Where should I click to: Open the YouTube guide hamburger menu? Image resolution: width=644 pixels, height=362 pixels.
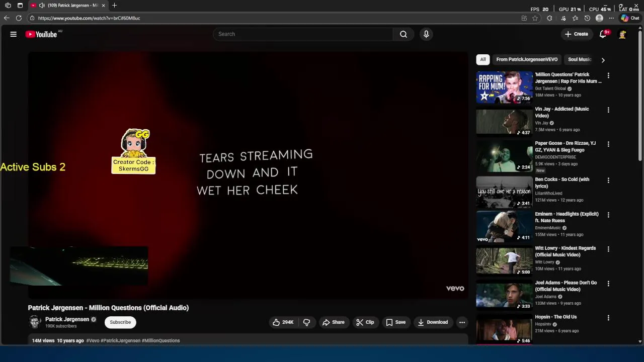[x=14, y=34]
